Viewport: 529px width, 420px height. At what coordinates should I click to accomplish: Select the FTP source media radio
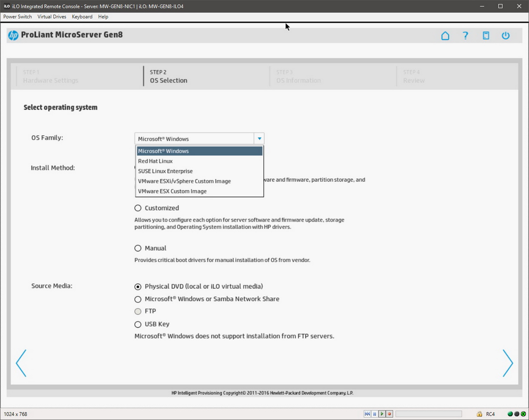coord(138,311)
